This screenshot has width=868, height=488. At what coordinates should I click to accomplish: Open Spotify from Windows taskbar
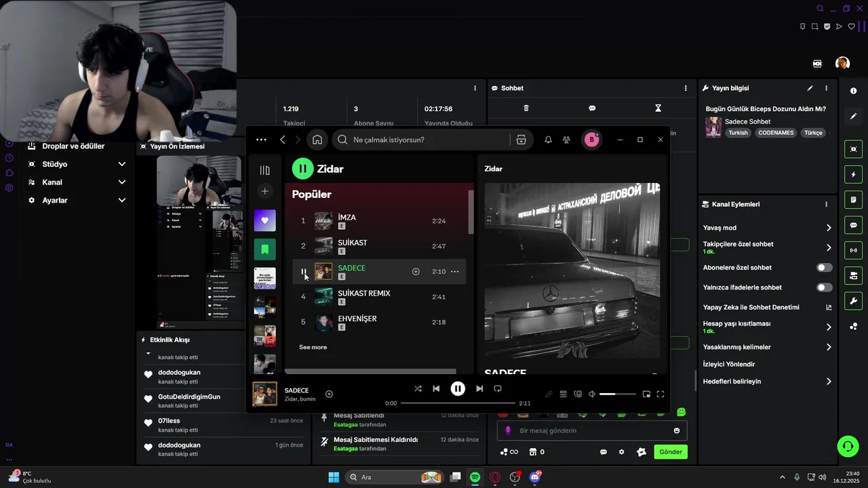[x=475, y=477]
